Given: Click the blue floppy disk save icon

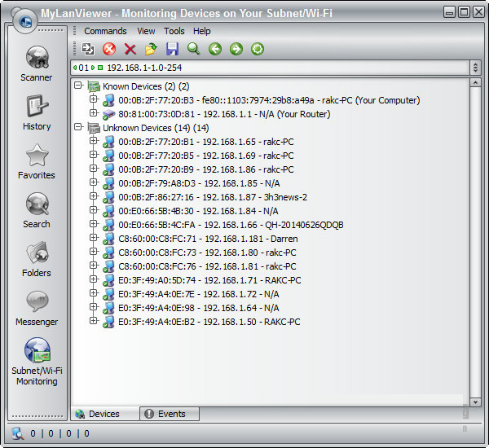Looking at the screenshot, I should pyautogui.click(x=172, y=50).
